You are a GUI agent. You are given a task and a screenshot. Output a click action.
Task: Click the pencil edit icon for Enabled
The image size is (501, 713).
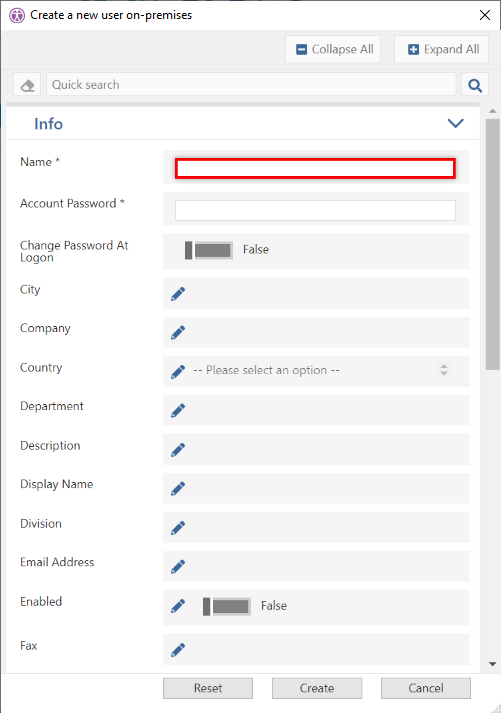tap(178, 606)
